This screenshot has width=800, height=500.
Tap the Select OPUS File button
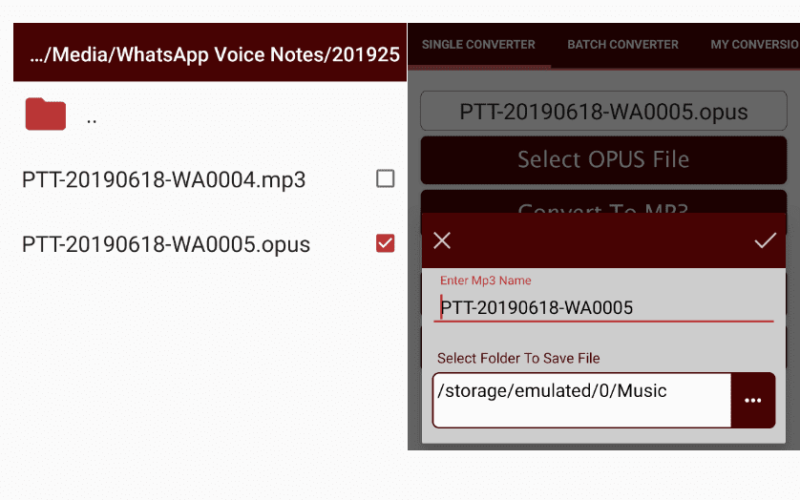604,160
